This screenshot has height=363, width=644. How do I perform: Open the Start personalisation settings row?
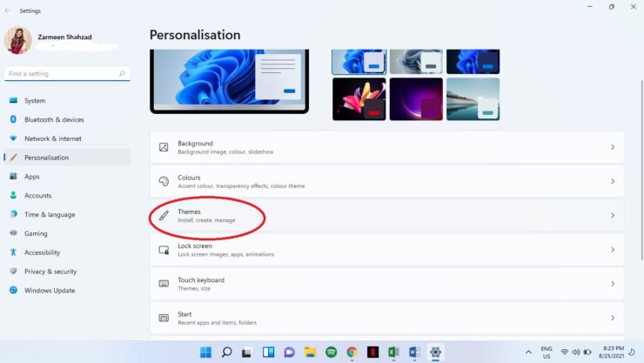387,318
